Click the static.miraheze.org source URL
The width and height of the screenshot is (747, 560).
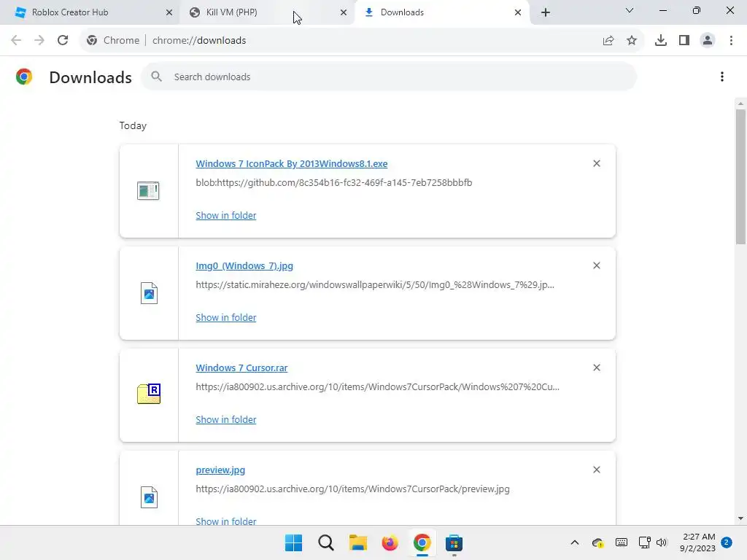375,285
